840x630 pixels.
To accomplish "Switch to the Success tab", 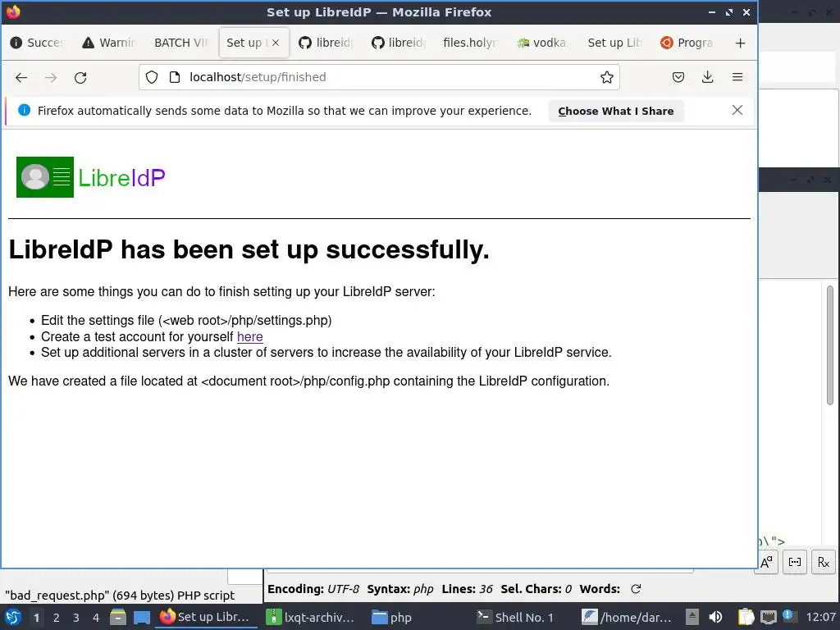I will (x=38, y=43).
